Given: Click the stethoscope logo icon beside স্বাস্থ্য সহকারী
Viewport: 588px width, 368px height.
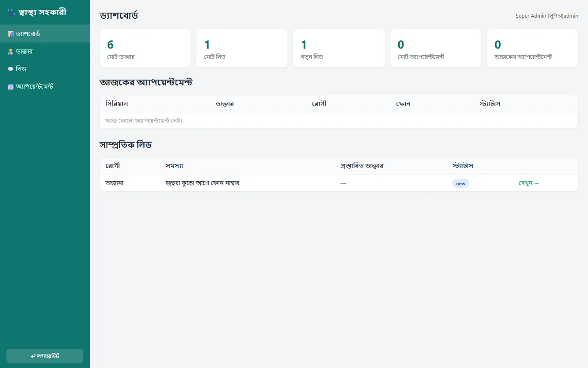Looking at the screenshot, I should [11, 13].
